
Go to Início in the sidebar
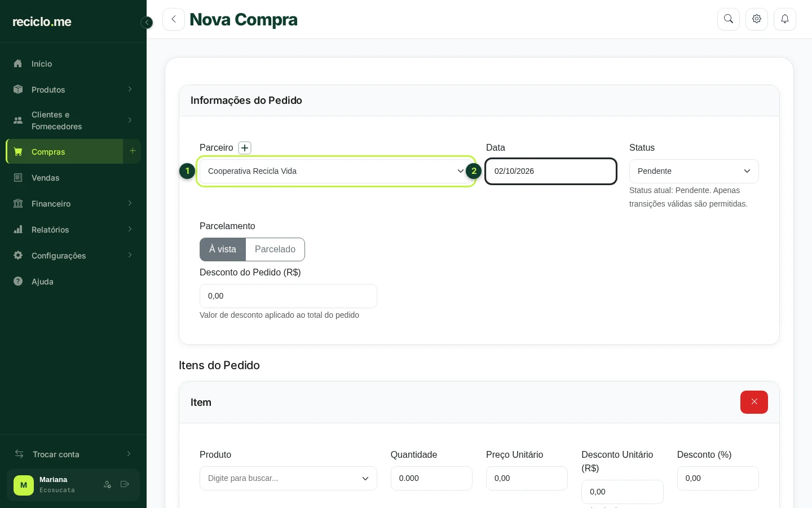[73, 64]
